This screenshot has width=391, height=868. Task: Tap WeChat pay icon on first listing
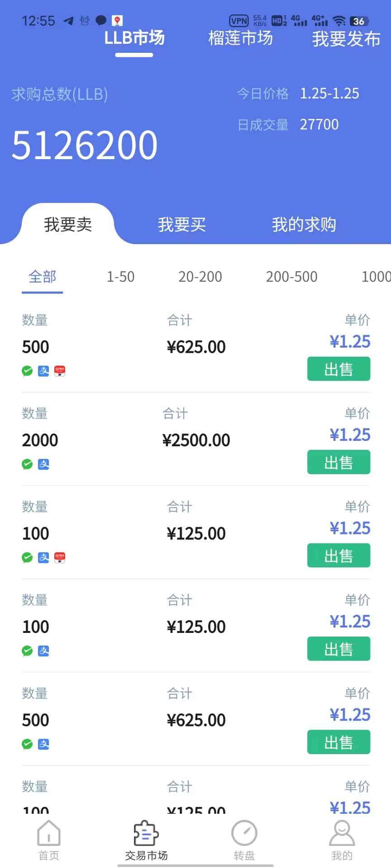tap(27, 371)
